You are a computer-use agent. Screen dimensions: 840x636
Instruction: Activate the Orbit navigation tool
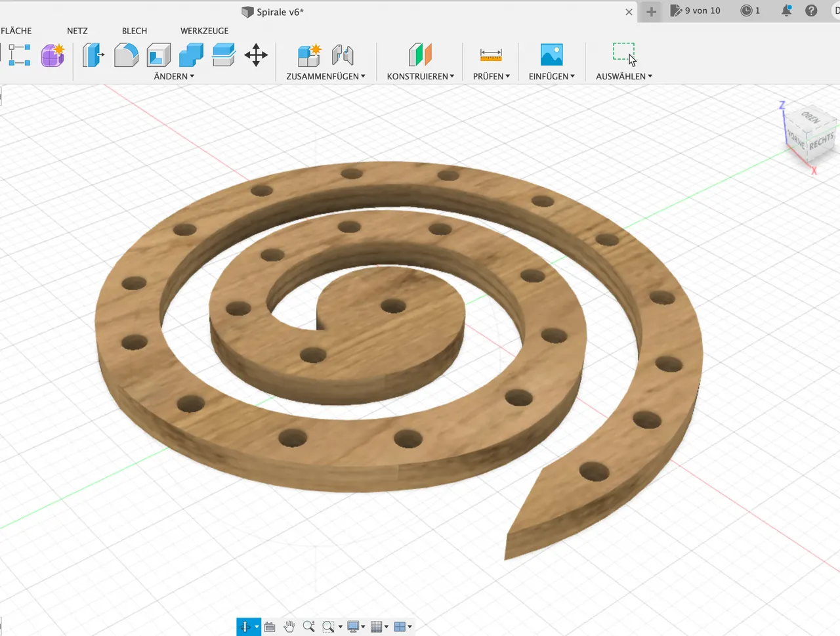click(x=245, y=627)
